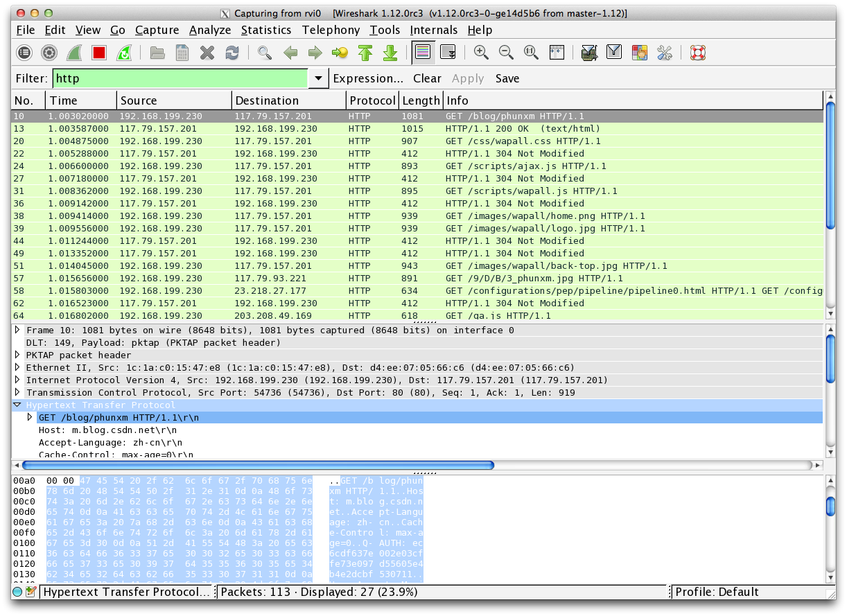Viewport: 847px width, 616px height.
Task: Find a packet magnifier icon
Action: (x=265, y=53)
